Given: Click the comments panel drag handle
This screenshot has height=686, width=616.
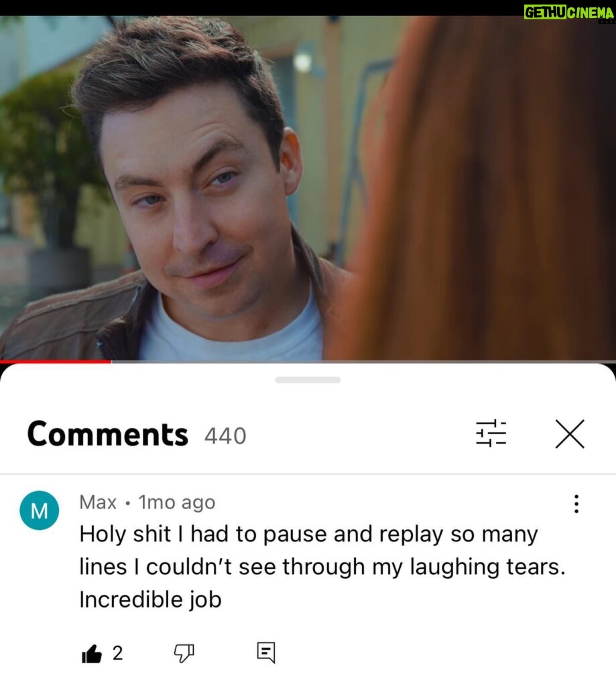Looking at the screenshot, I should (308, 380).
